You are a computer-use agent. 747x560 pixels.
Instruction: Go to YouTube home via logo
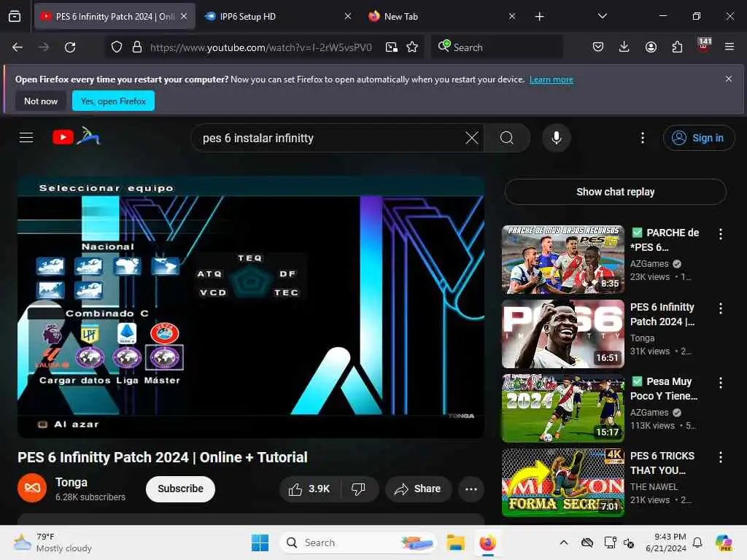coord(76,136)
